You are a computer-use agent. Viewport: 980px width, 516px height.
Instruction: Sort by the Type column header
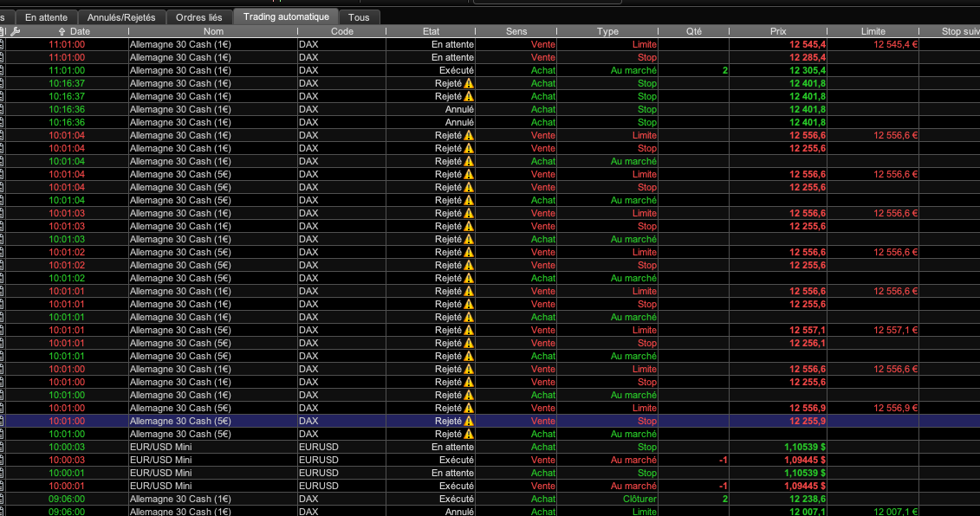[x=607, y=31]
